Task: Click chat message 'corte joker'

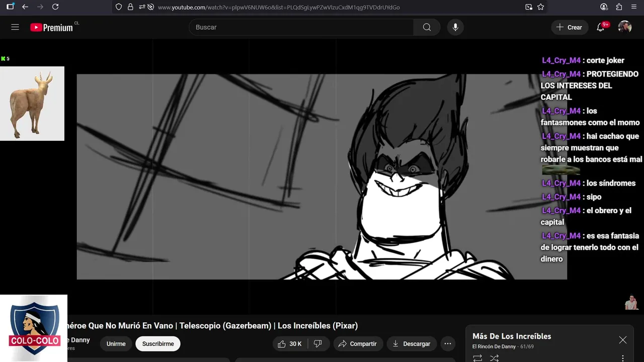Action: 583,60
